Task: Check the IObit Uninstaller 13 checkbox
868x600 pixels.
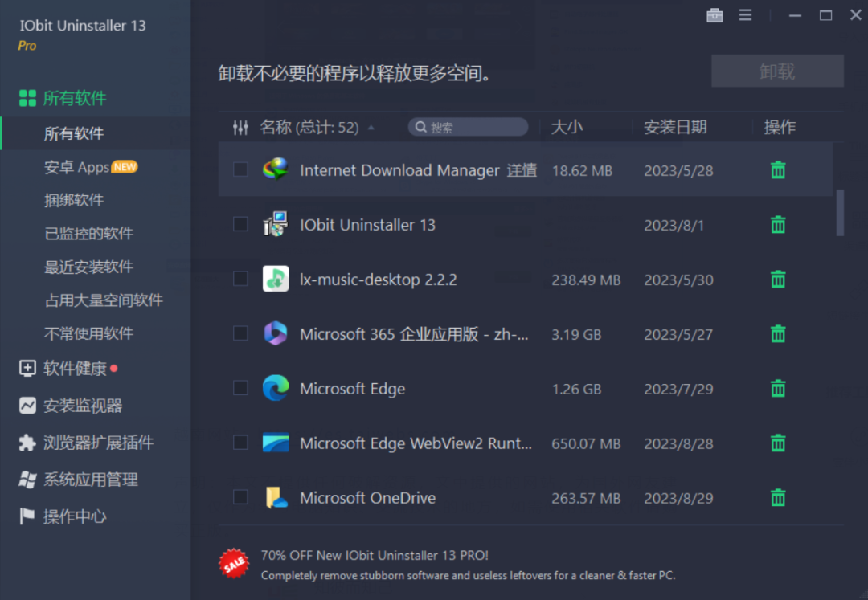Action: coord(240,224)
